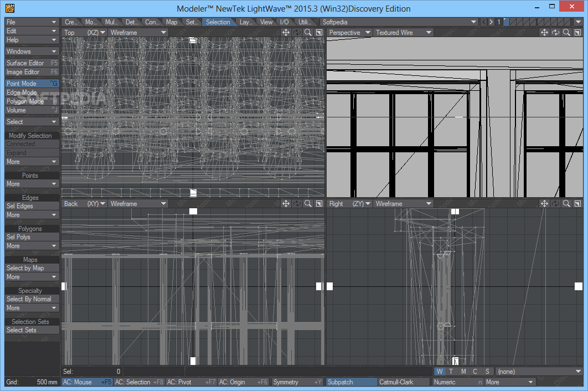This screenshot has width=588, height=391.
Task: Click zoom magnifier in Back viewport
Action: (308, 203)
